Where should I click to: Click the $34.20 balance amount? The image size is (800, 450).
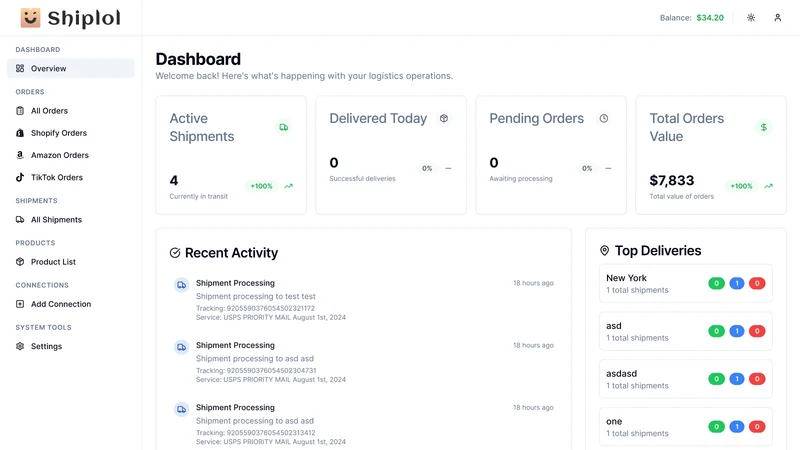click(710, 18)
